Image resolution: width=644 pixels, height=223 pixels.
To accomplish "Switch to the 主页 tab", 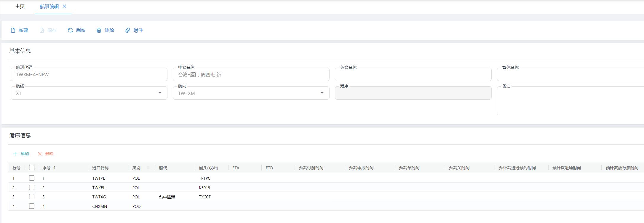I will point(20,7).
